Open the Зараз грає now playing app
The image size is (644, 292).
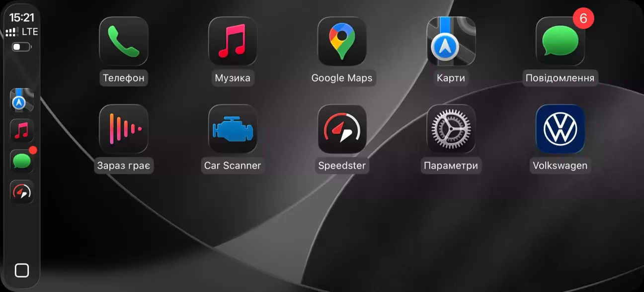(x=124, y=129)
